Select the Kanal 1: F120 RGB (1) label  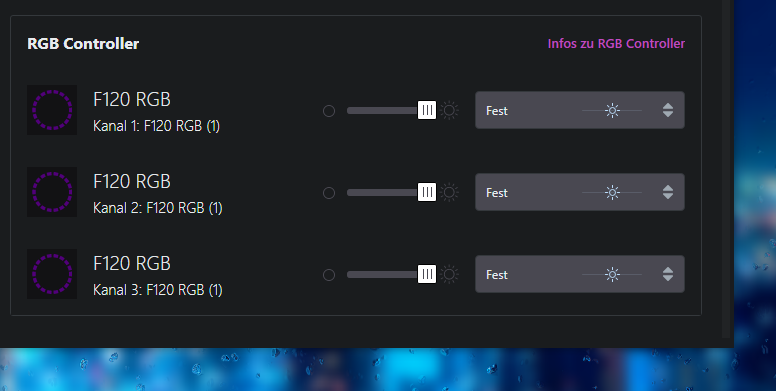coord(156,126)
